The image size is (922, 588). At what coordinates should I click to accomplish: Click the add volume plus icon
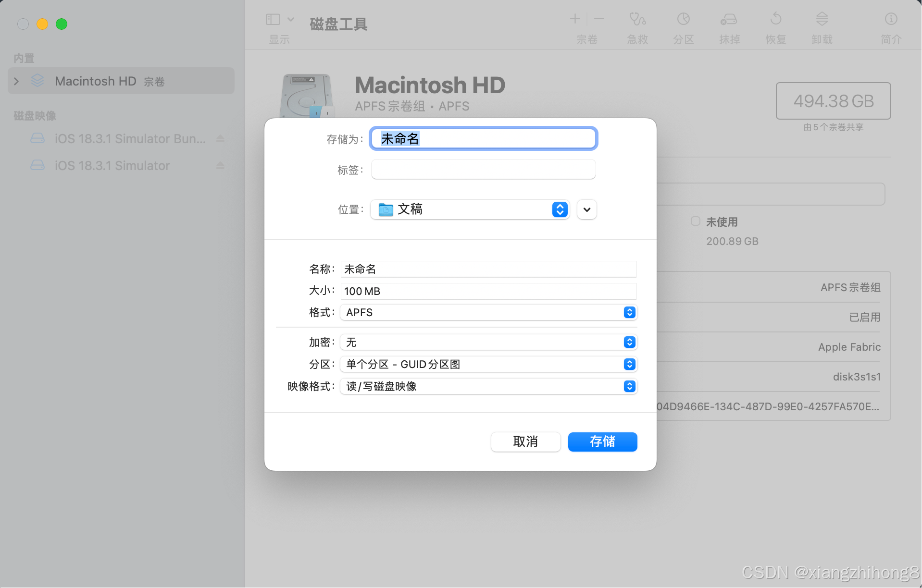tap(575, 19)
